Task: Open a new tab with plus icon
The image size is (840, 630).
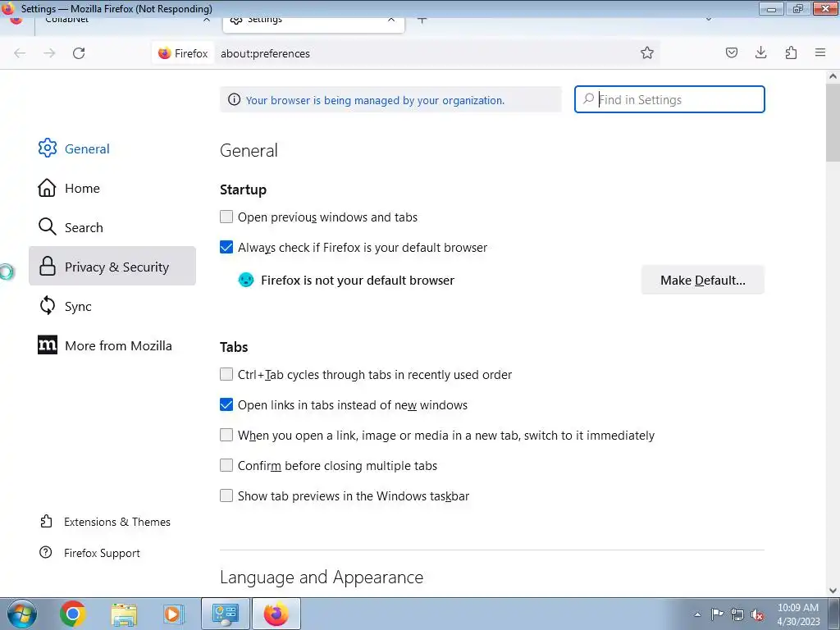Action: pyautogui.click(x=422, y=21)
